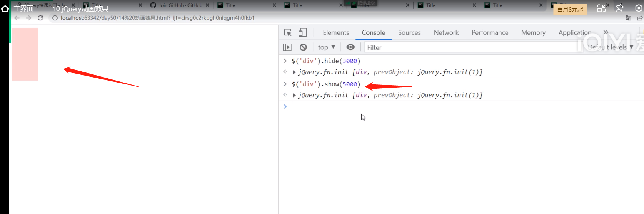Go back to the previous page

(x=17, y=18)
